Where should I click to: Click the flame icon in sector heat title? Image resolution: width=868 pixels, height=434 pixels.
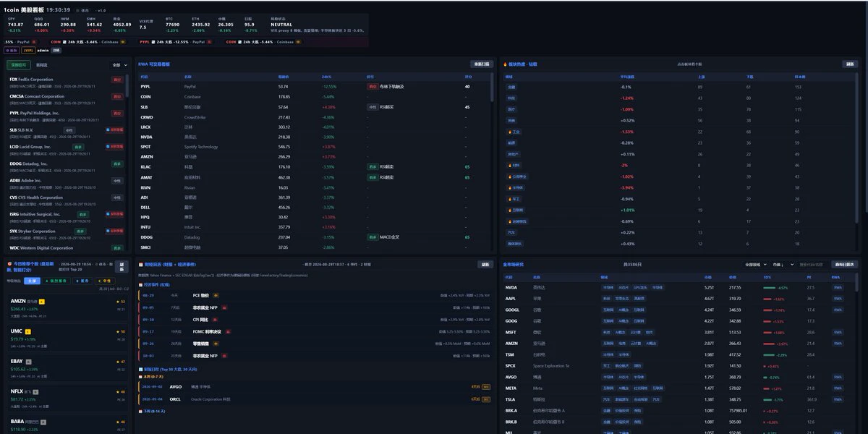click(x=506, y=64)
